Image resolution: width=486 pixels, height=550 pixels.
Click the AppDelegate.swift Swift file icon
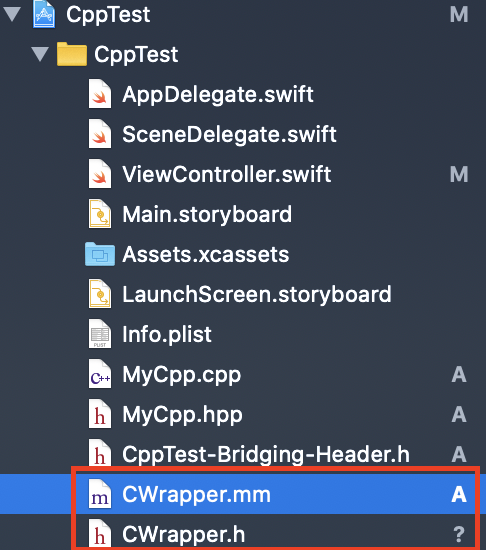point(100,94)
